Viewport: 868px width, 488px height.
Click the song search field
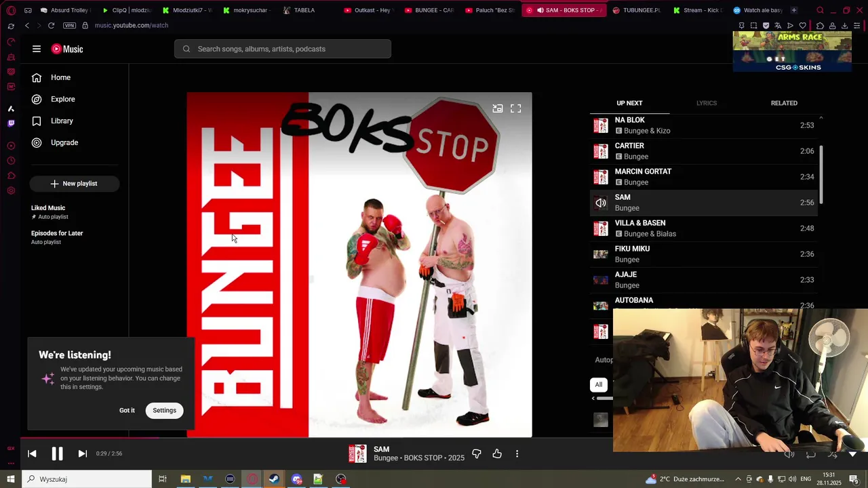click(x=283, y=49)
